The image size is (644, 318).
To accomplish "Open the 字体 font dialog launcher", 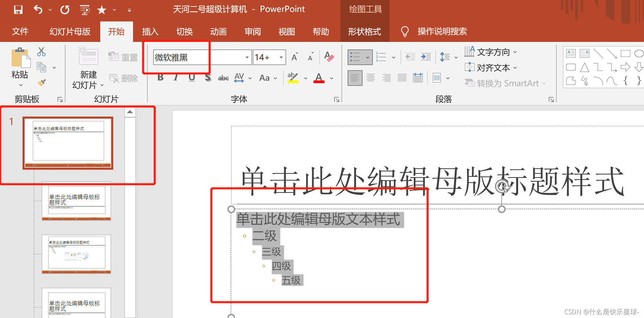I will point(337,100).
